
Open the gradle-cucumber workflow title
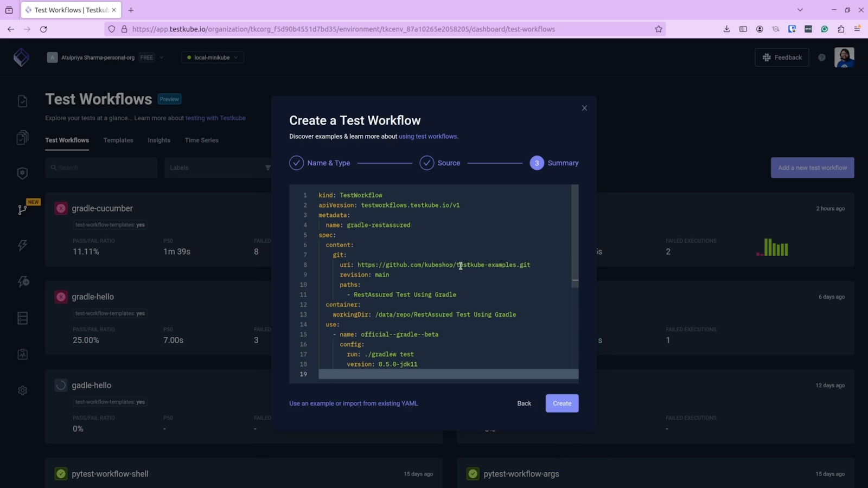[102, 208]
